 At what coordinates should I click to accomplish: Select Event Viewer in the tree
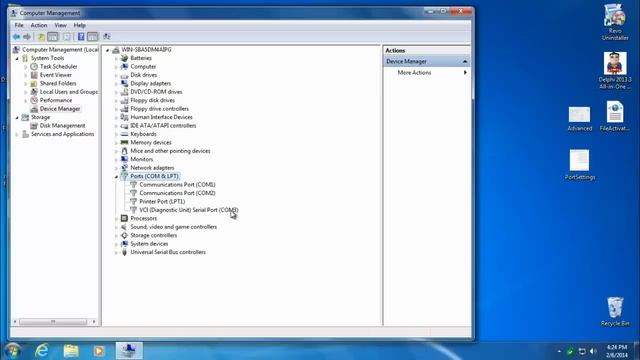pos(56,75)
